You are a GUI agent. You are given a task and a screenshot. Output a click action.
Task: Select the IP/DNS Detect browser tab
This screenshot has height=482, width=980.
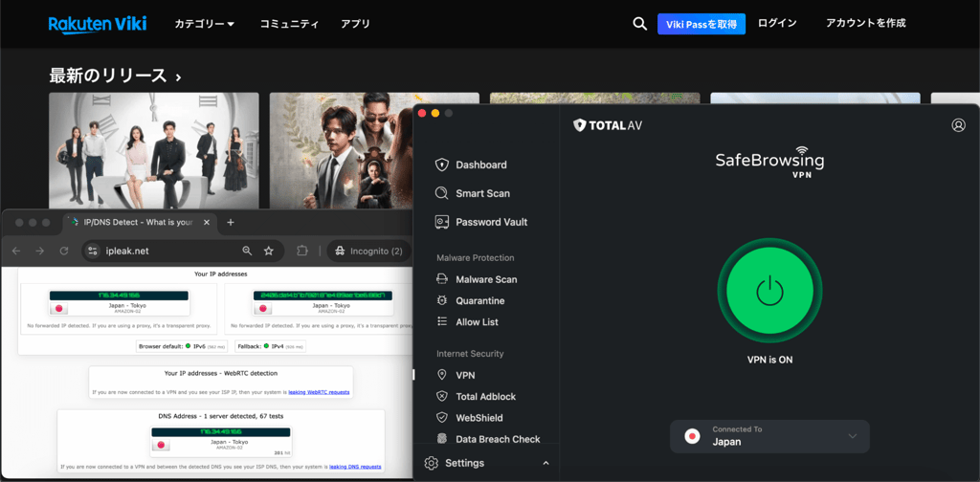142,222
